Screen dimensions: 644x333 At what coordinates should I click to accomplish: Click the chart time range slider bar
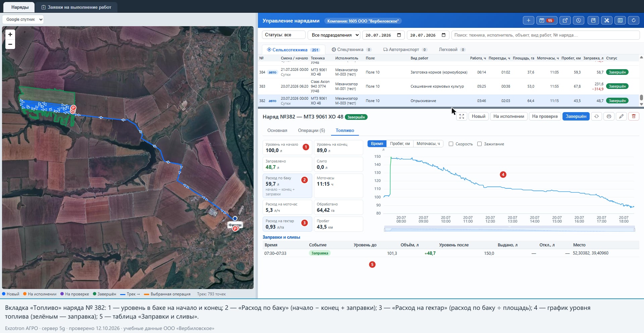click(509, 230)
